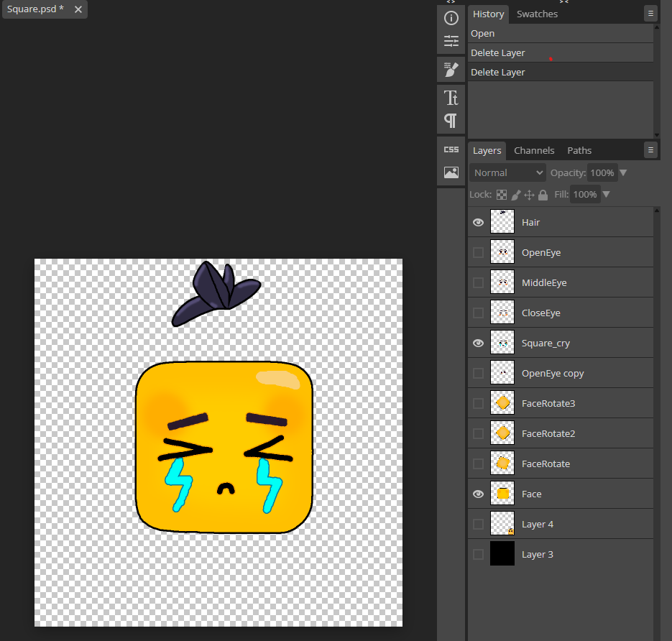Select the MiddleEye layer name
This screenshot has width=672, height=641.
coord(544,283)
